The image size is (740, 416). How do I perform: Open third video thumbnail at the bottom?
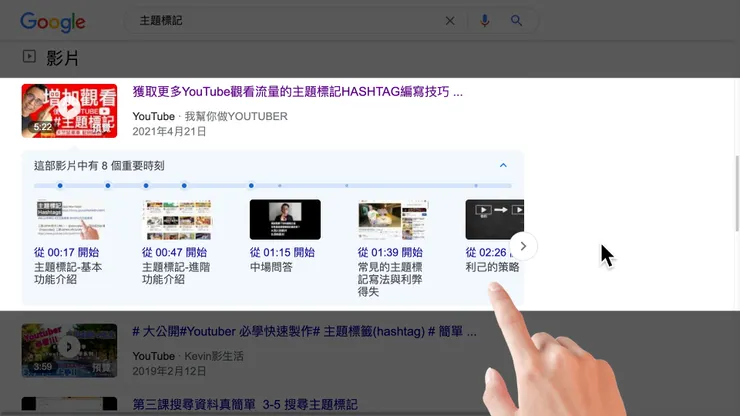click(69, 404)
